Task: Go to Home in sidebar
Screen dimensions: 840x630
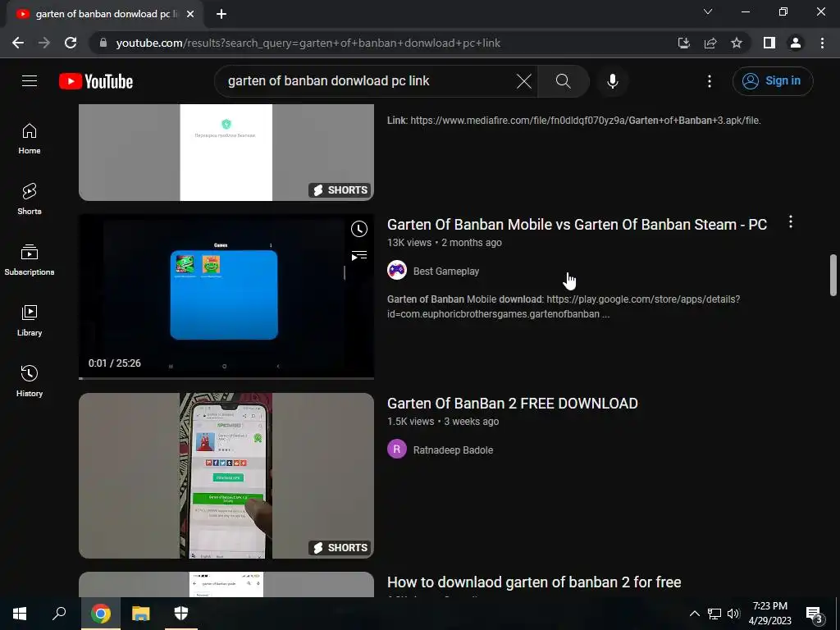Action: [x=30, y=139]
